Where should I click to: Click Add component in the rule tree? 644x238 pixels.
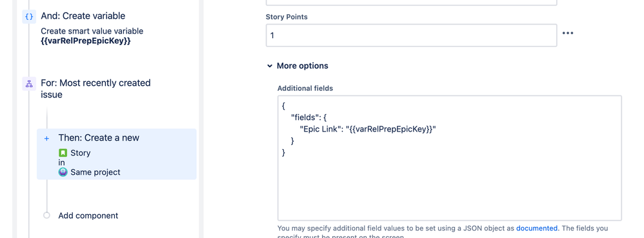[88, 215]
